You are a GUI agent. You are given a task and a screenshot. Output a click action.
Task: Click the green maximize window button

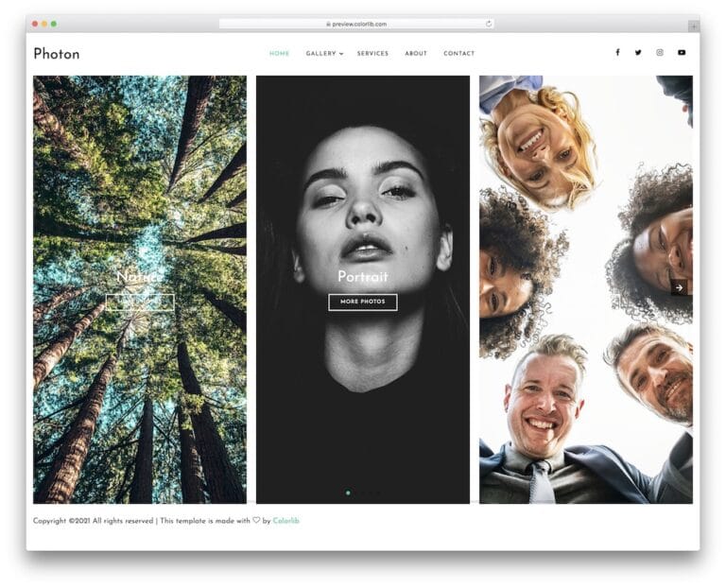coord(54,24)
